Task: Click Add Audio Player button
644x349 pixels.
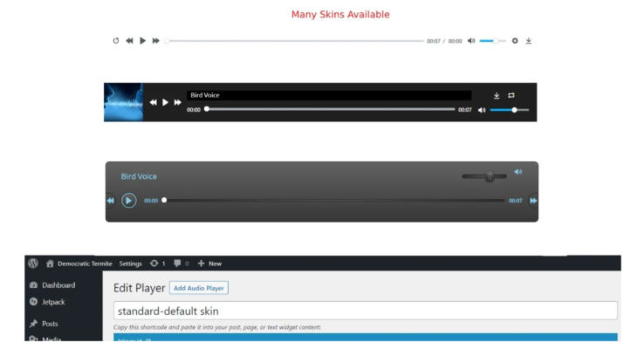Action: coord(198,288)
